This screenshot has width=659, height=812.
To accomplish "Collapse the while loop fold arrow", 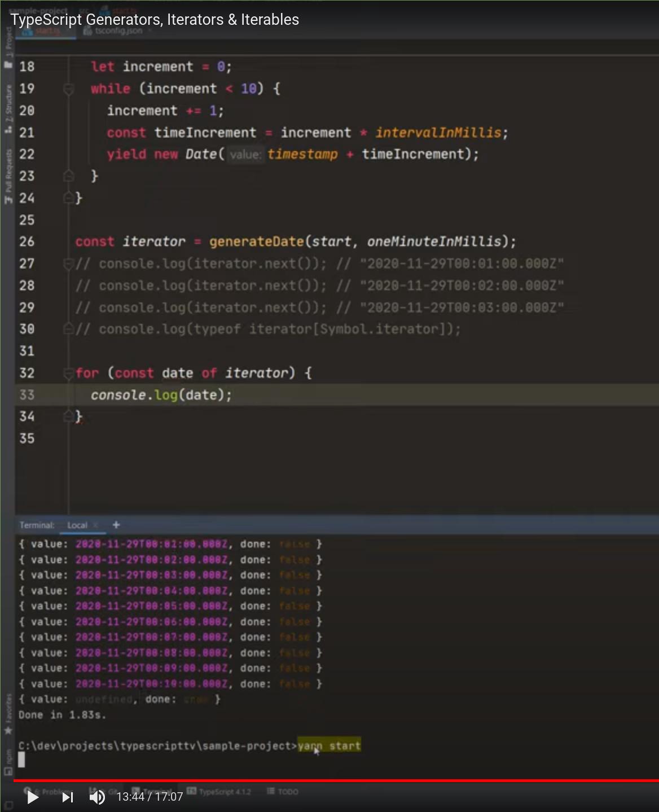I will pyautogui.click(x=68, y=89).
